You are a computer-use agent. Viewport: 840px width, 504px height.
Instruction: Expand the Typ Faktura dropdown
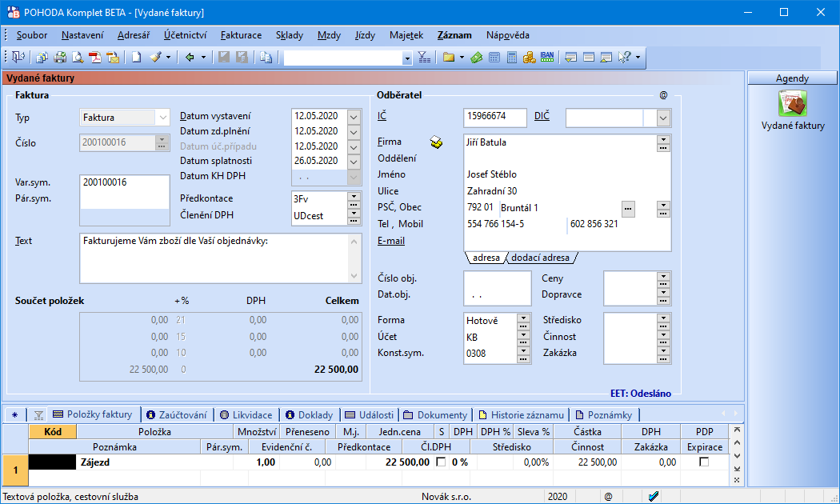(163, 118)
